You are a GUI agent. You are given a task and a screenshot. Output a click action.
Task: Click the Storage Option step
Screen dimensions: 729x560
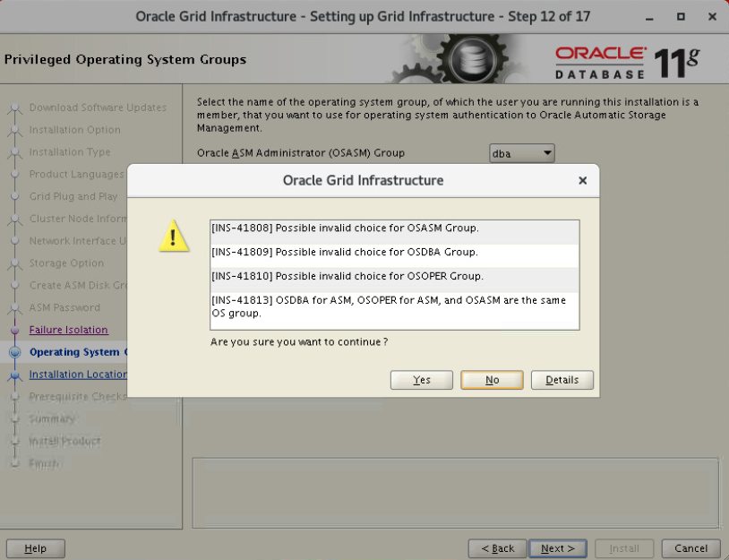(x=66, y=263)
